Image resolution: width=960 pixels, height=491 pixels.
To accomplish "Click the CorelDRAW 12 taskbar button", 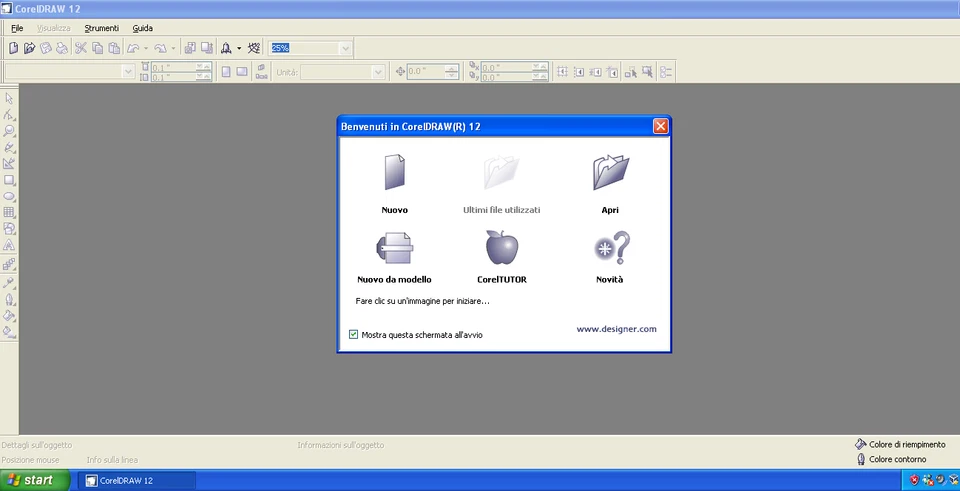I will (138, 481).
